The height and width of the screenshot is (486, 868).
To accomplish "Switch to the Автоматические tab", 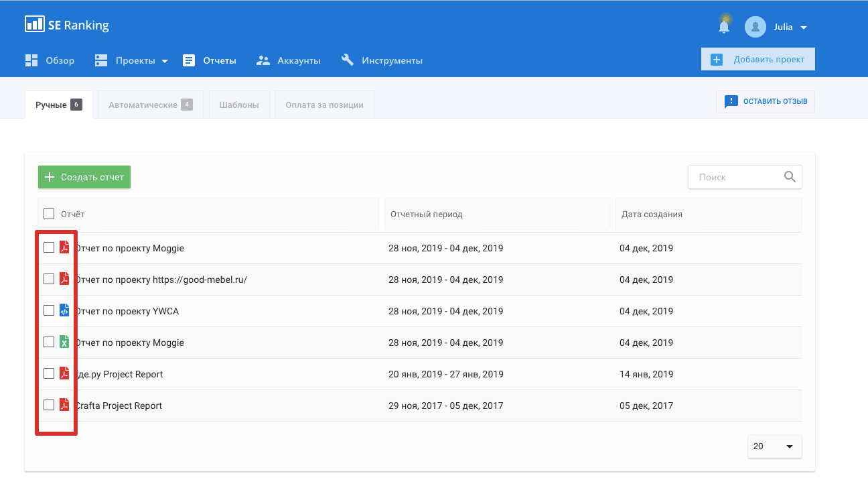I will click(151, 105).
